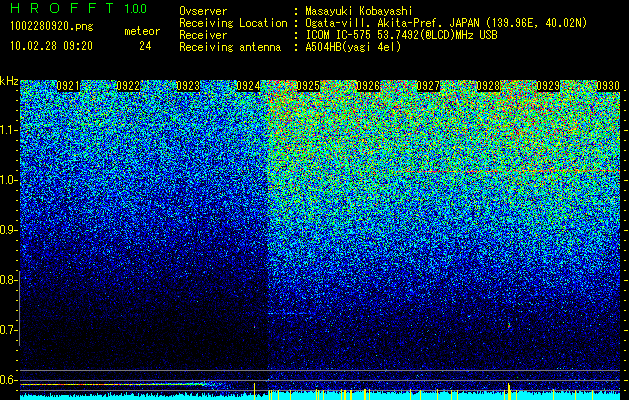Click the 0928 time marker
The height and width of the screenshot is (400, 629).
pos(488,86)
